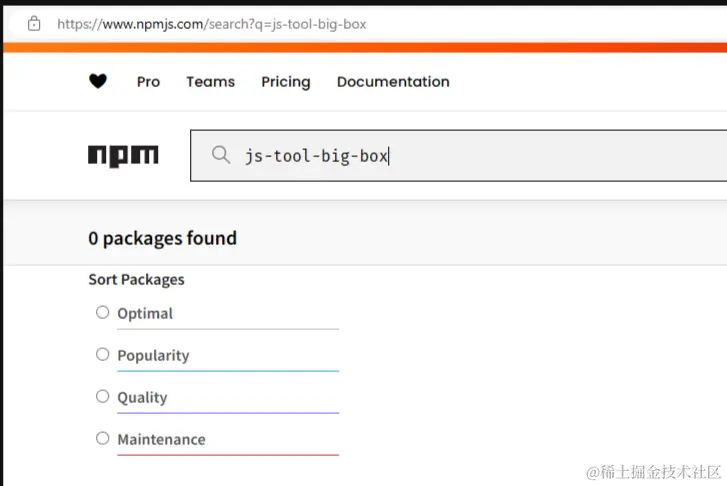Open the Documentation link

(393, 82)
